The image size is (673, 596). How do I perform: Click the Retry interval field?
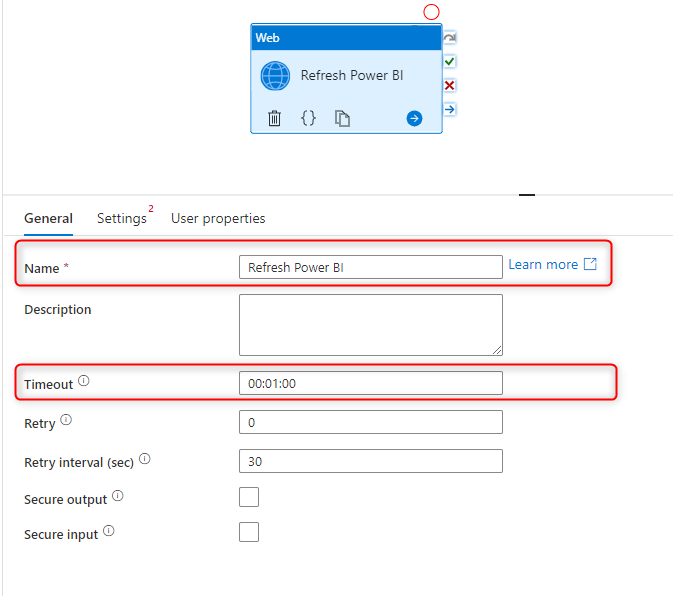[x=371, y=461]
